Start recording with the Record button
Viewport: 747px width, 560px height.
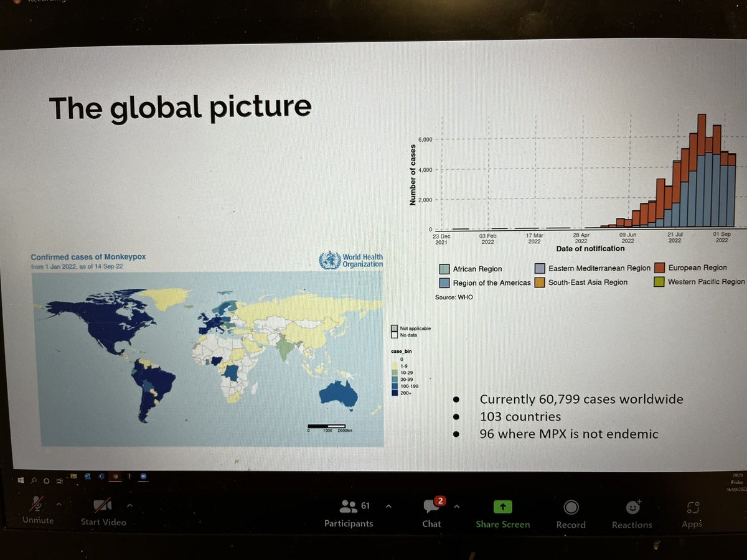click(571, 515)
